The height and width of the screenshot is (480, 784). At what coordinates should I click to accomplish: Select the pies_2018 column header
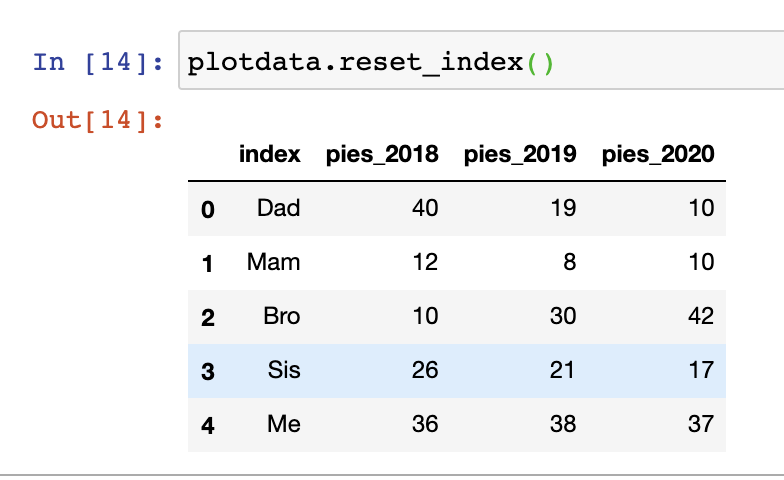pyautogui.click(x=382, y=154)
